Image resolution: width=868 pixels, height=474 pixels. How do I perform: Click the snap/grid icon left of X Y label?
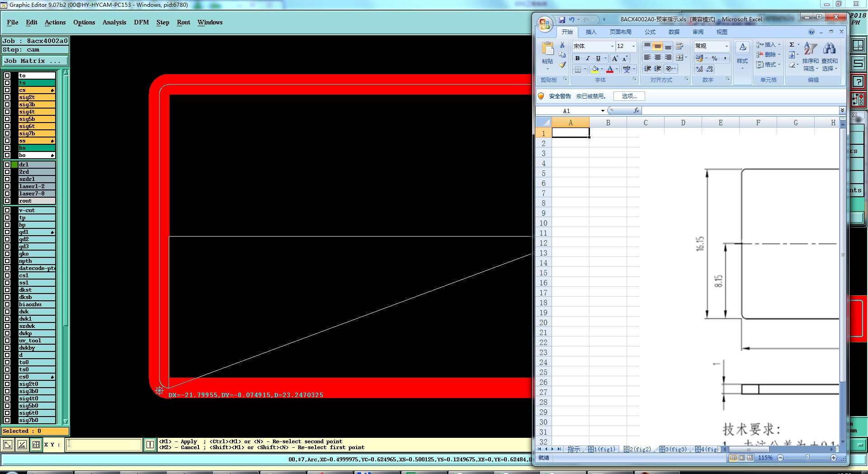[x=36, y=445]
